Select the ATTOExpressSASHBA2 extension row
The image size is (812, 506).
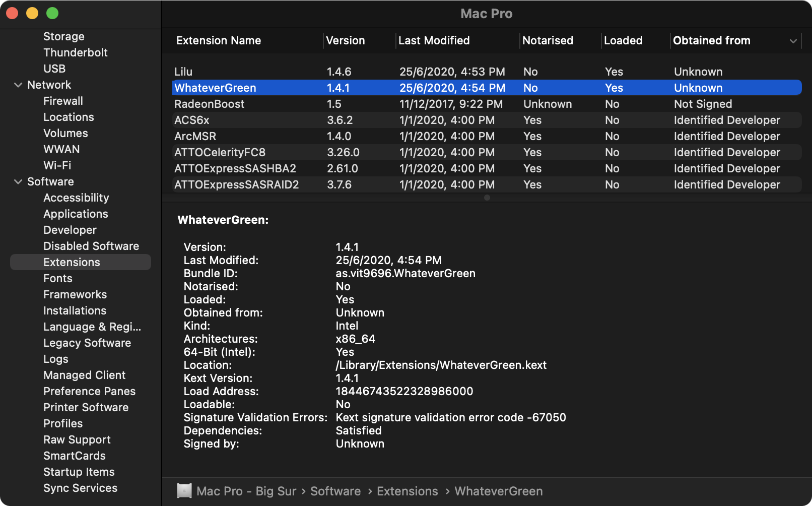point(487,168)
